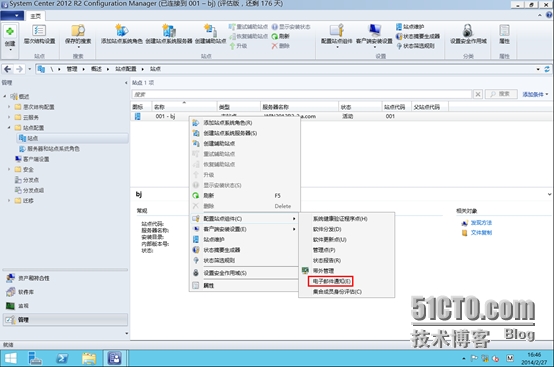Select the 001 - bj site row
The width and height of the screenshot is (554, 367).
[x=341, y=116]
